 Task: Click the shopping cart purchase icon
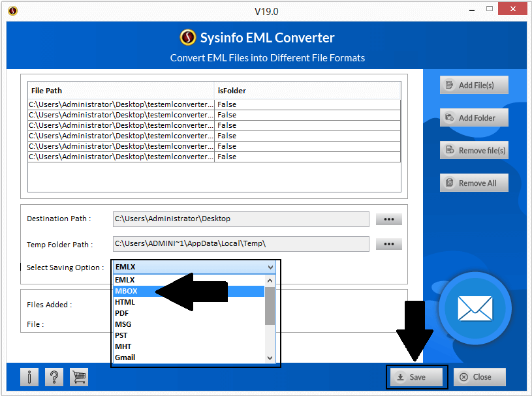[79, 377]
